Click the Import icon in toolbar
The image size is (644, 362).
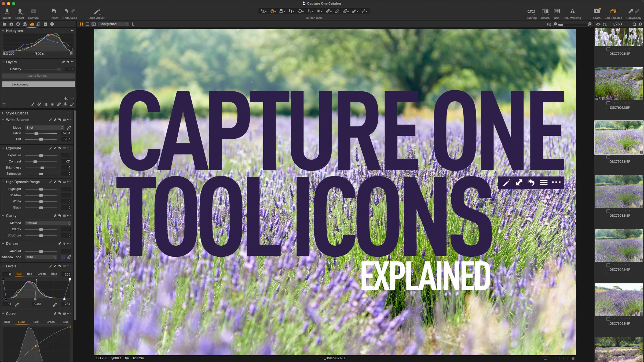7,11
